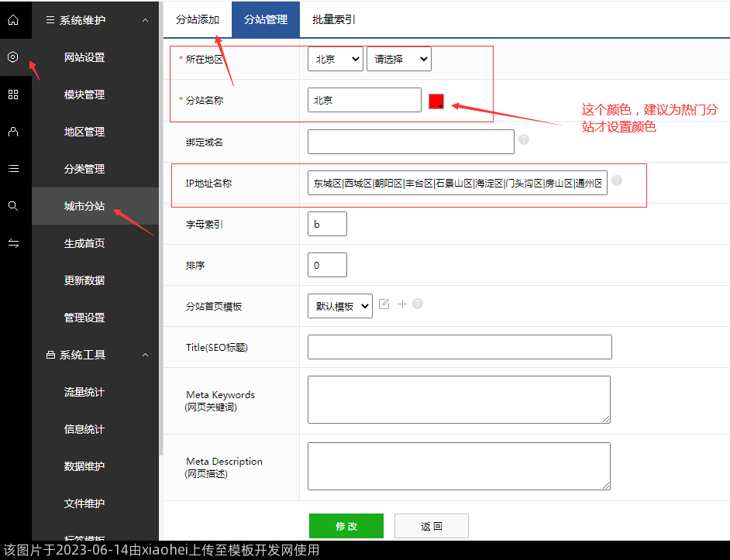Open the settings gear icon in sidebar
The width and height of the screenshot is (730, 560).
coord(13,57)
